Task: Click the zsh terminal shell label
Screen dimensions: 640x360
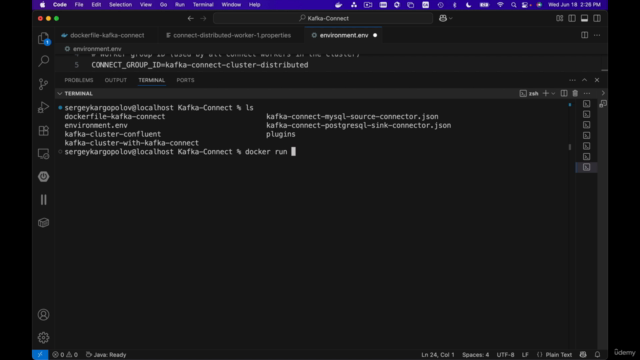Action: (x=529, y=93)
